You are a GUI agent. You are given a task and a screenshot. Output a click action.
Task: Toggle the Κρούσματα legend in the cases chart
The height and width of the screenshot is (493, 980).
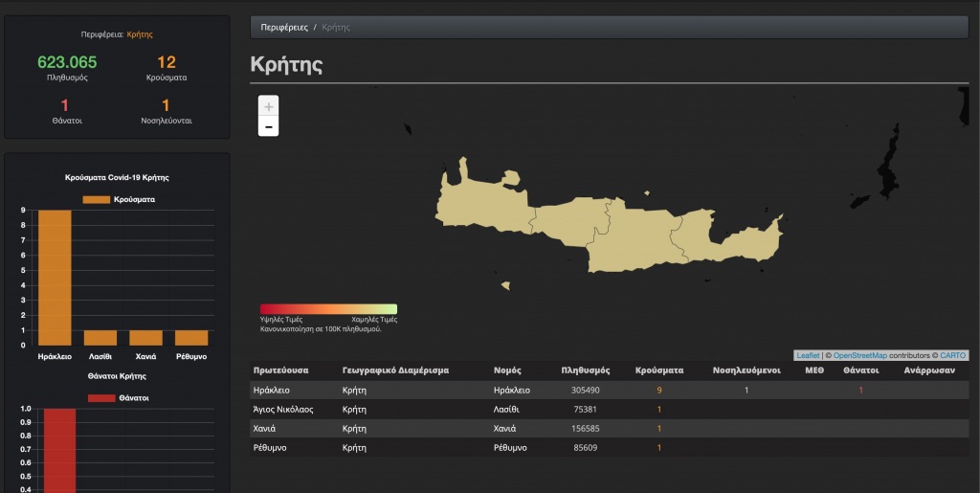pyautogui.click(x=119, y=199)
